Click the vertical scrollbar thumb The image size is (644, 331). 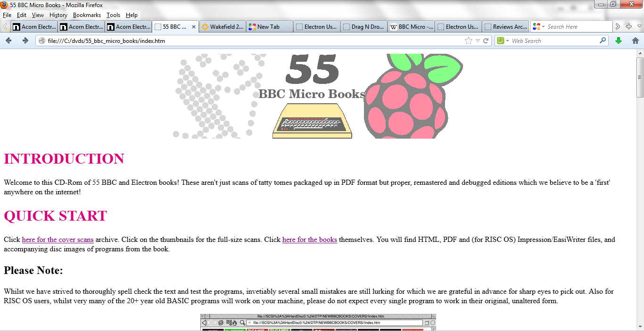point(640,77)
